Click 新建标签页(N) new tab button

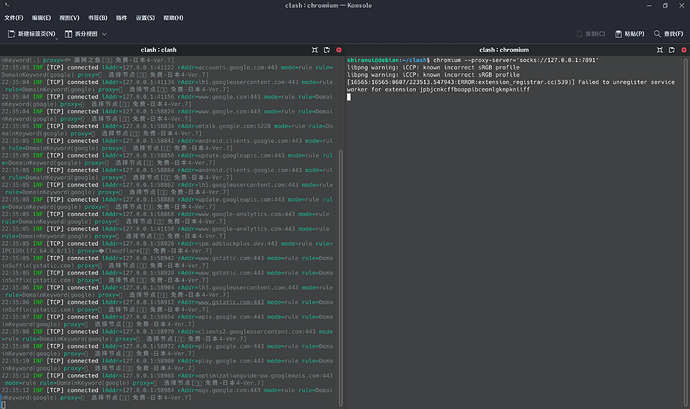tap(32, 34)
